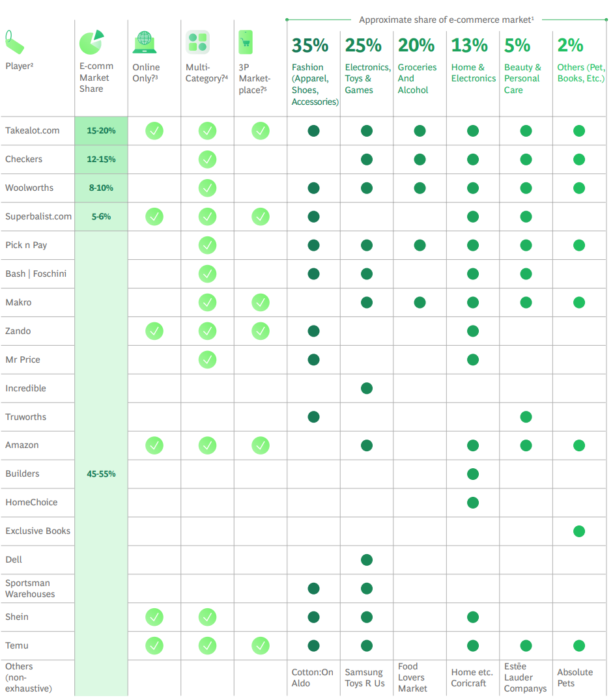Click Makro's 3P Marketplace checkmark
The height and width of the screenshot is (700, 613).
[261, 302]
